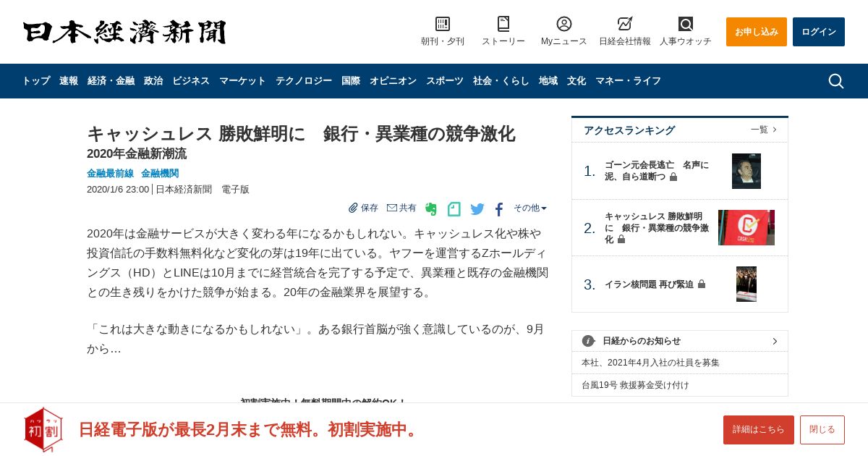Open the 日経会社情報 chart icon
The image size is (868, 456).
(625, 24)
